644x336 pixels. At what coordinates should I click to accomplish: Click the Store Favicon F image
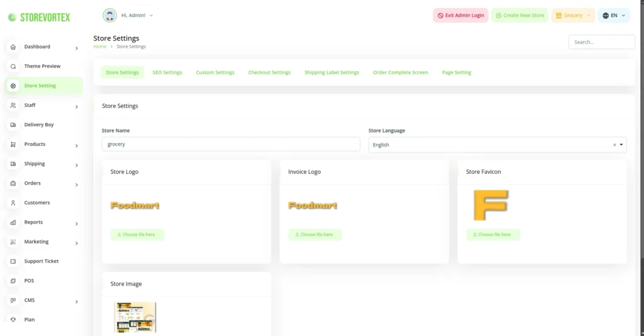coord(491,205)
